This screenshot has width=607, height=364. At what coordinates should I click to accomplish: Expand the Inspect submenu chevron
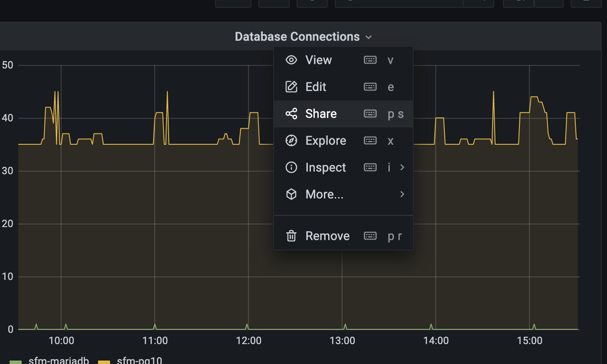pyautogui.click(x=401, y=167)
